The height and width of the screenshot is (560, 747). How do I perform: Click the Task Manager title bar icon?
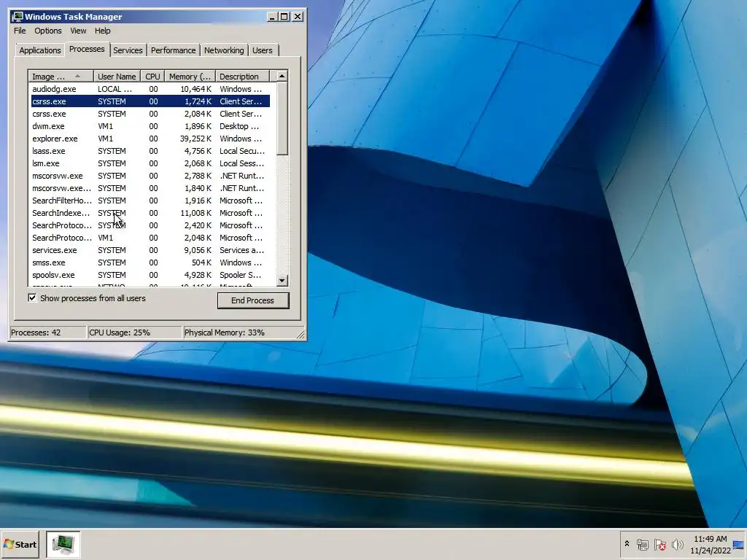18,17
